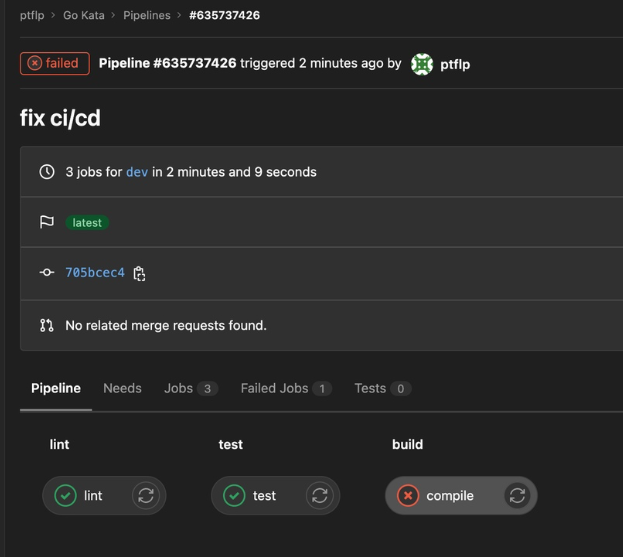Retry the failed compile job
Viewport: 623px width, 557px height.
click(517, 495)
